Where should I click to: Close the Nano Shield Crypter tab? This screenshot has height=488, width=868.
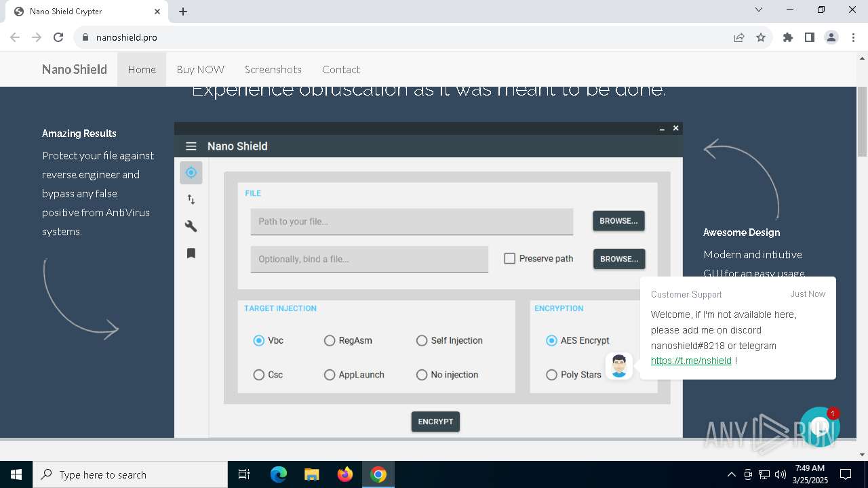click(x=158, y=12)
